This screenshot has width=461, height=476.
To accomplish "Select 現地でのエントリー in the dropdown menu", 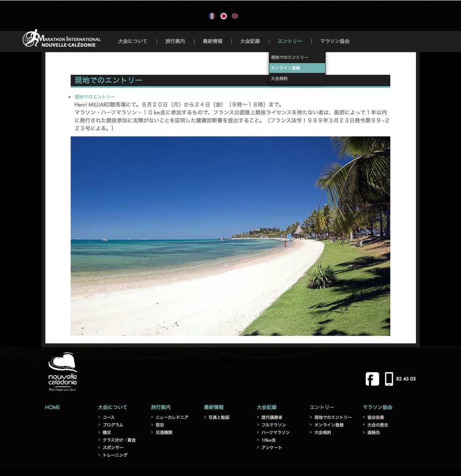I will (289, 58).
